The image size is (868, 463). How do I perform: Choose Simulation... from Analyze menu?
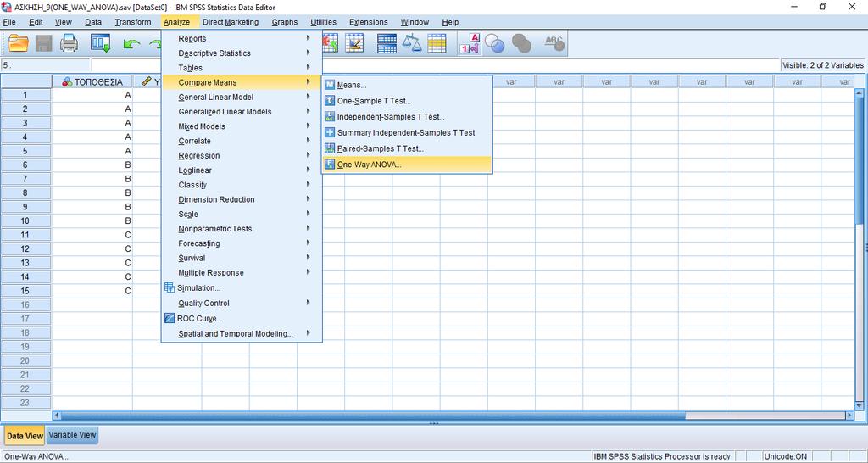click(242, 288)
